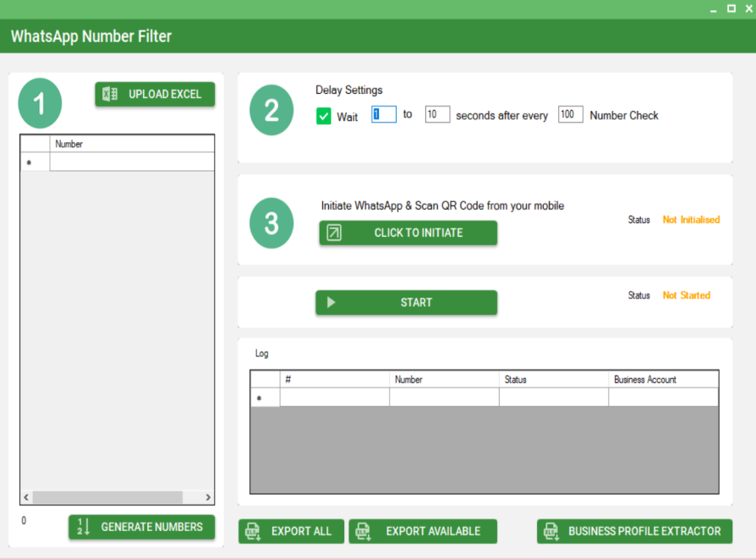Screen dimensions: 756x559
Task: Click the Not Initialised status text
Action: click(691, 220)
